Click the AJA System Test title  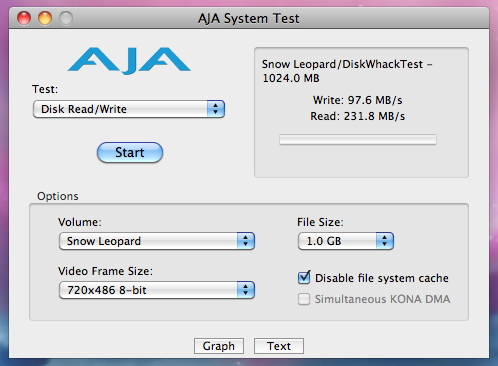click(x=249, y=18)
